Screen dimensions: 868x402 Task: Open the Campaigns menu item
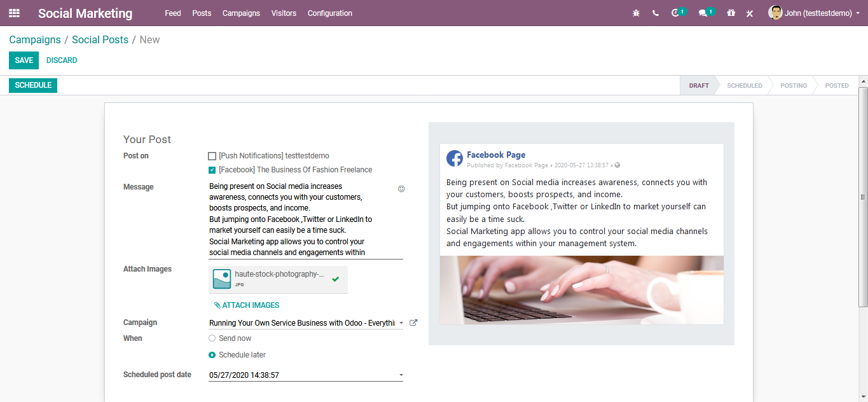click(x=241, y=13)
